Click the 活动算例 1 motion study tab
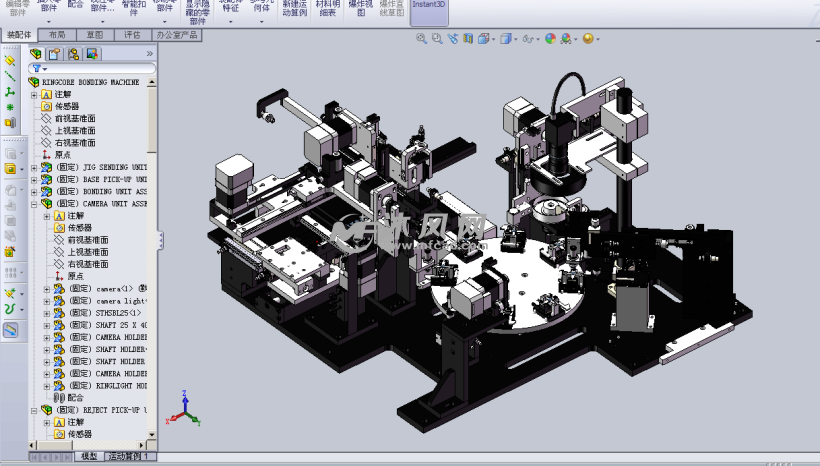 point(130,457)
